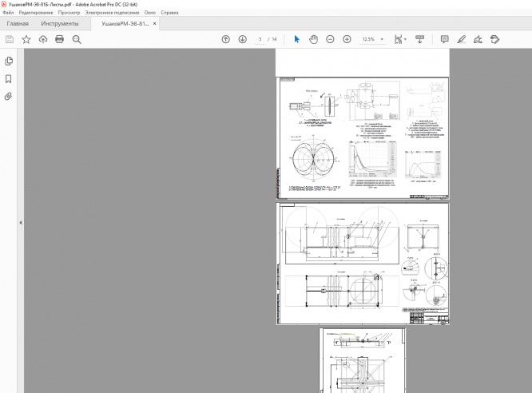Expand the fit page options dropdown
Viewport: 532px width, 393px height.
pos(406,39)
